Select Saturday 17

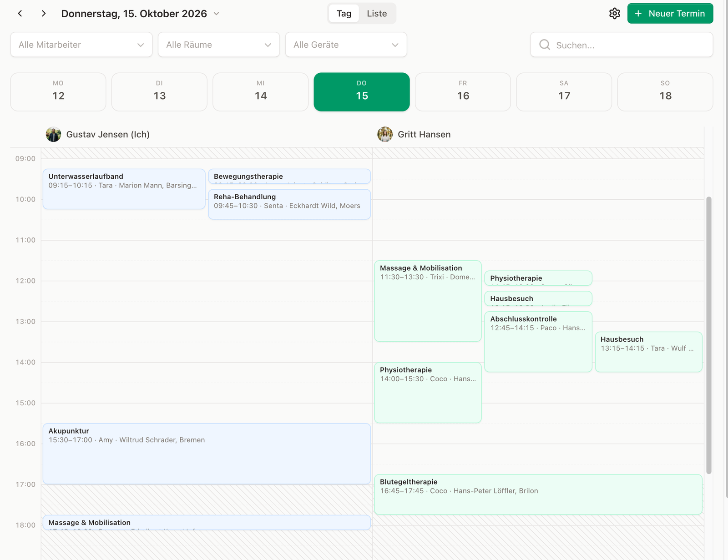(x=564, y=92)
